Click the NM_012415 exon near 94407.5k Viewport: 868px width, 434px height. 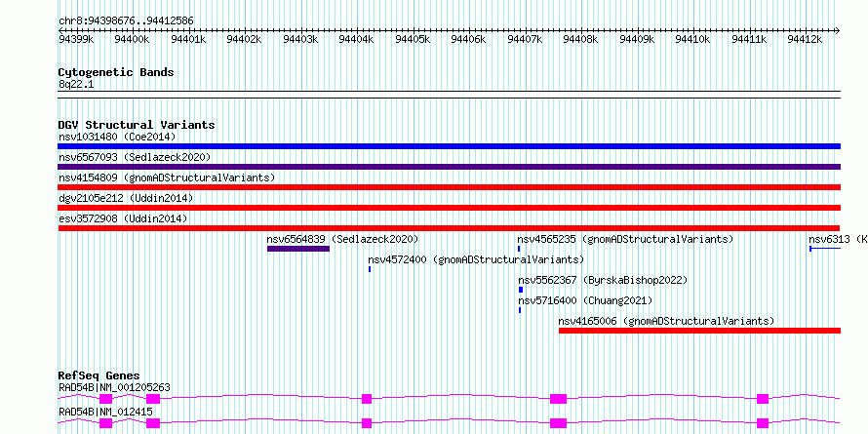(559, 423)
